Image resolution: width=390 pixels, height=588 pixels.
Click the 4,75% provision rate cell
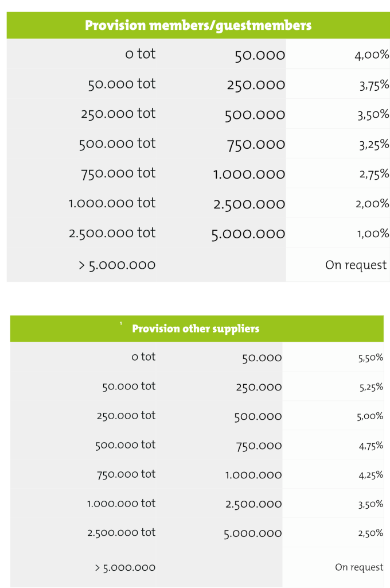click(x=371, y=446)
